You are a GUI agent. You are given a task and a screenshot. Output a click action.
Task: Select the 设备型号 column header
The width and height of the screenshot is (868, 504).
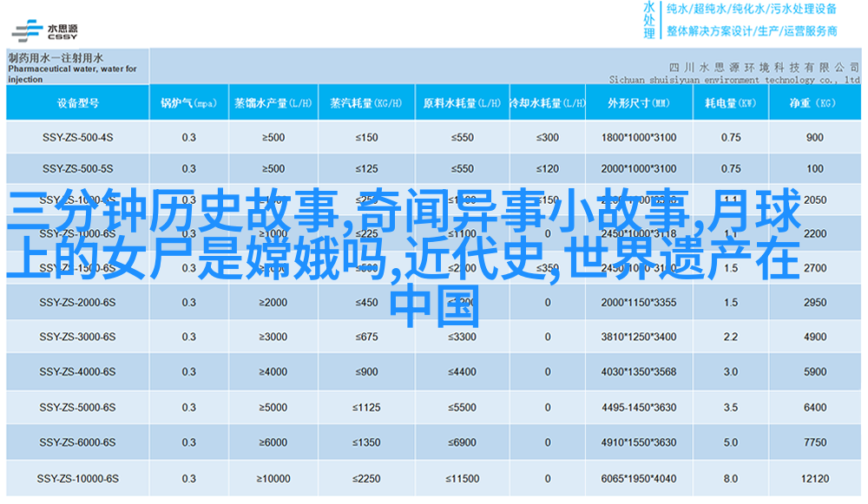[77, 103]
